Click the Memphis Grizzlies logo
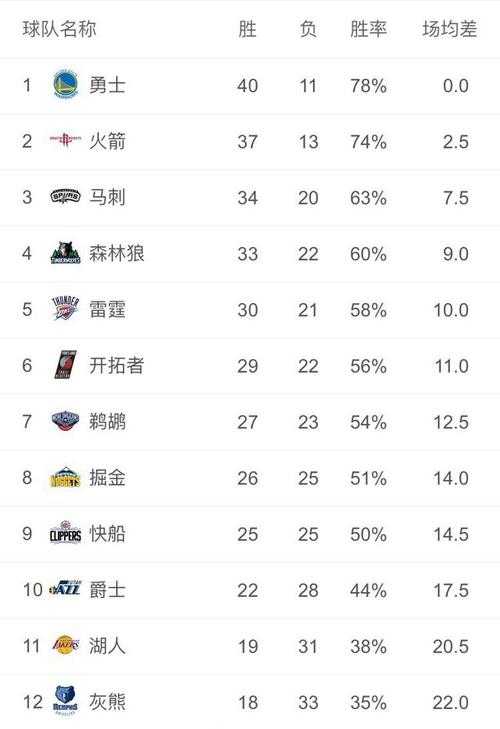500x729 pixels. [x=65, y=701]
